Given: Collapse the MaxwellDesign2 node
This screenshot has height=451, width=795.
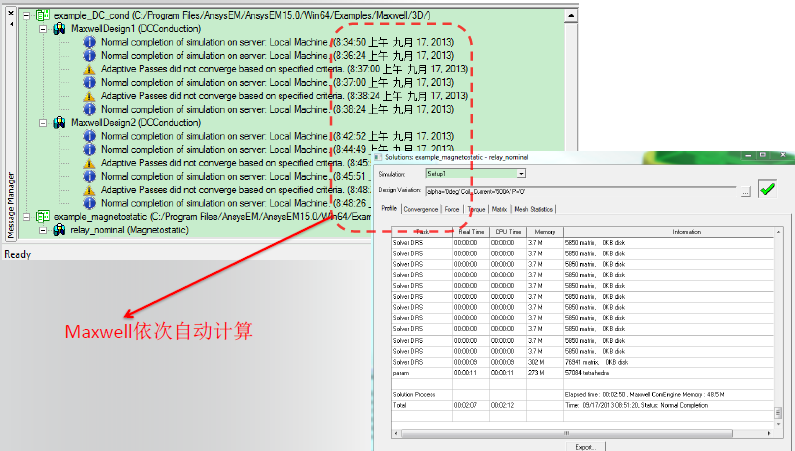Looking at the screenshot, I should click(43, 123).
